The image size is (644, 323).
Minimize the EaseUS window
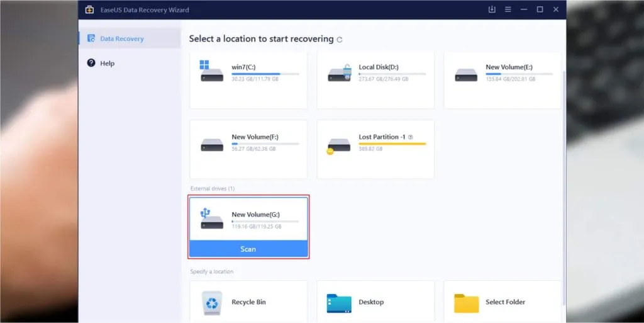524,9
